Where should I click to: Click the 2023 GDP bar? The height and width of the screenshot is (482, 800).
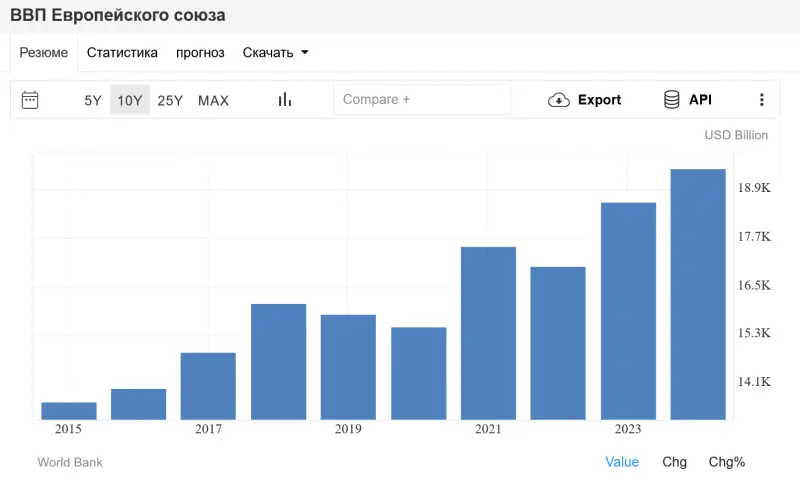click(x=629, y=311)
